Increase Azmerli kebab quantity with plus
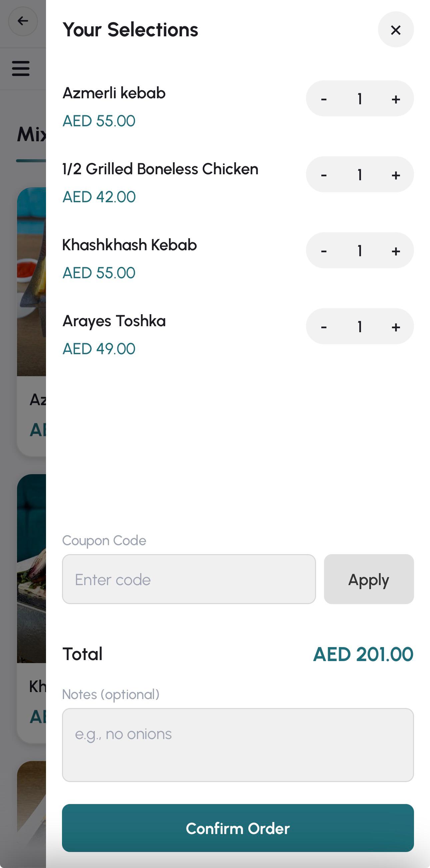The width and height of the screenshot is (430, 868). click(396, 99)
